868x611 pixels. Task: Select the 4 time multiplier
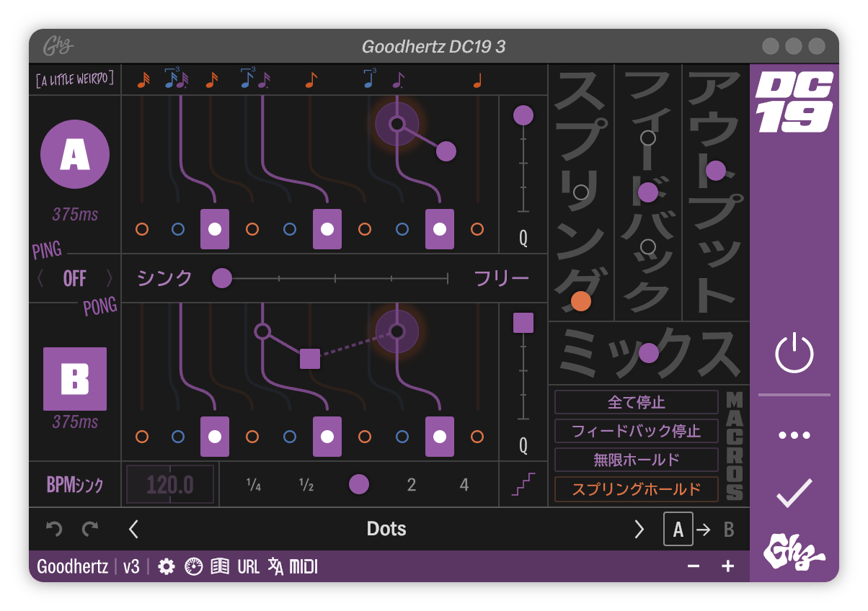pyautogui.click(x=464, y=485)
